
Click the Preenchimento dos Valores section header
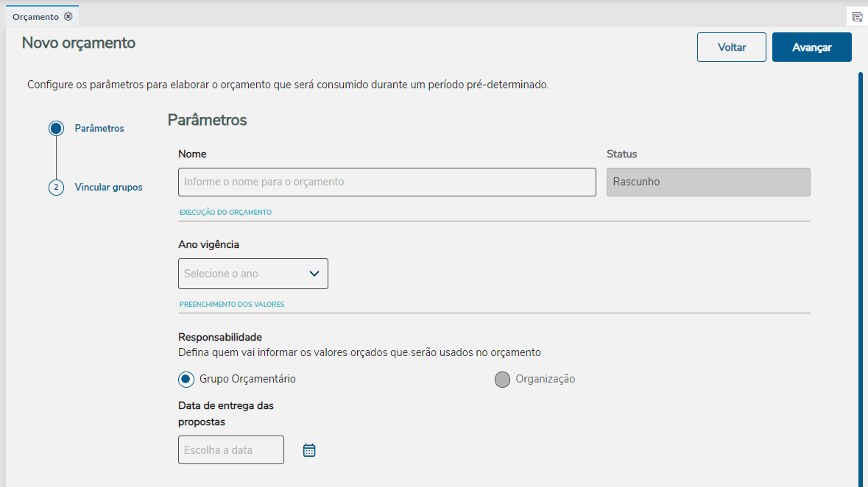pyautogui.click(x=232, y=305)
